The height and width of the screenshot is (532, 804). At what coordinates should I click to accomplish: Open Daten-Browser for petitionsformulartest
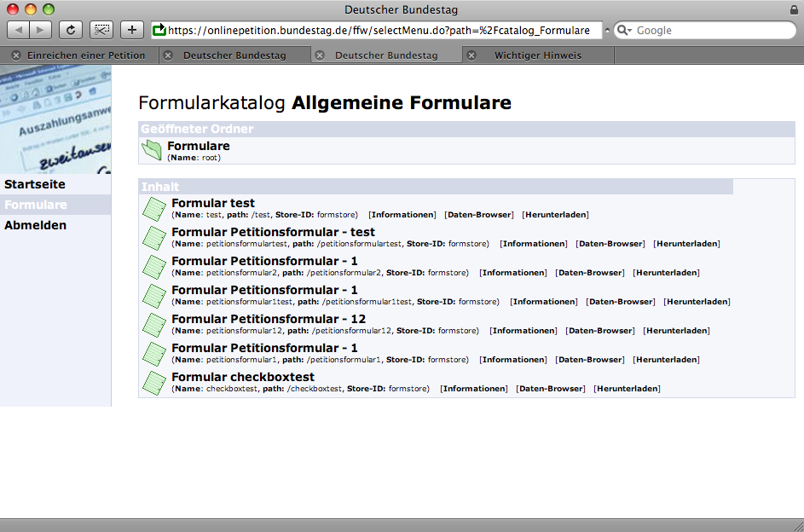point(610,244)
